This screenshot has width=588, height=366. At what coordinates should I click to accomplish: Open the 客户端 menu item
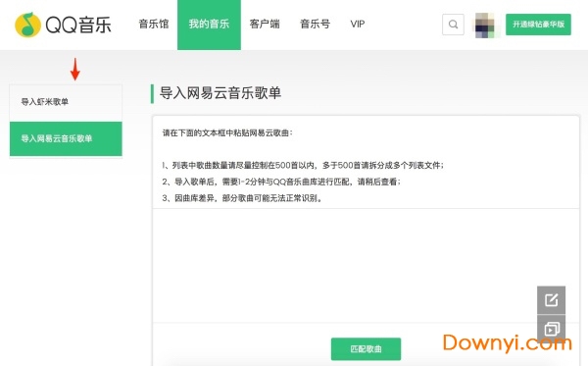coord(265,24)
